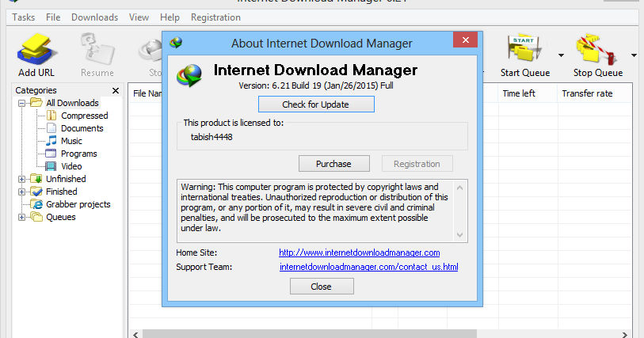The image size is (644, 338).
Task: Click the Grabber projects label
Action: coord(78,204)
